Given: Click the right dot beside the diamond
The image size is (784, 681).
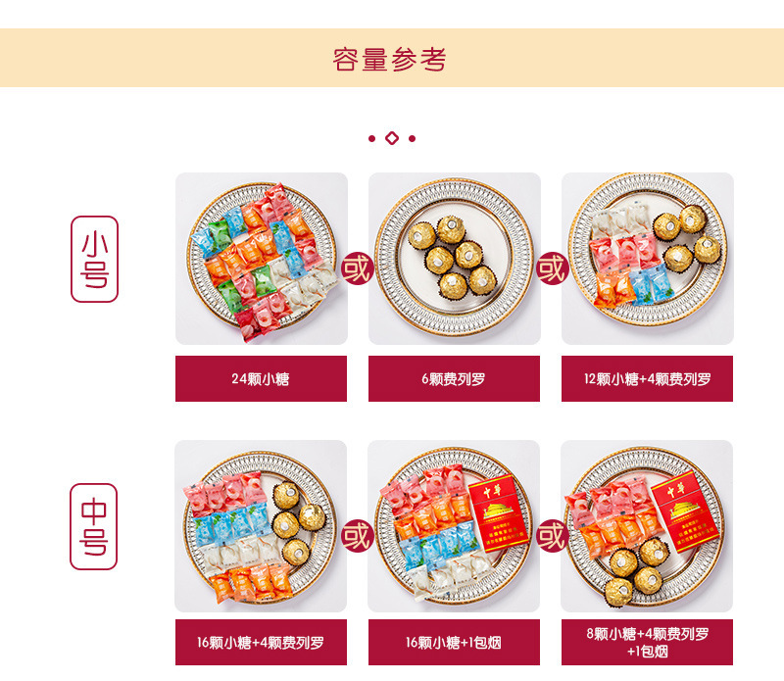Looking at the screenshot, I should [x=412, y=138].
